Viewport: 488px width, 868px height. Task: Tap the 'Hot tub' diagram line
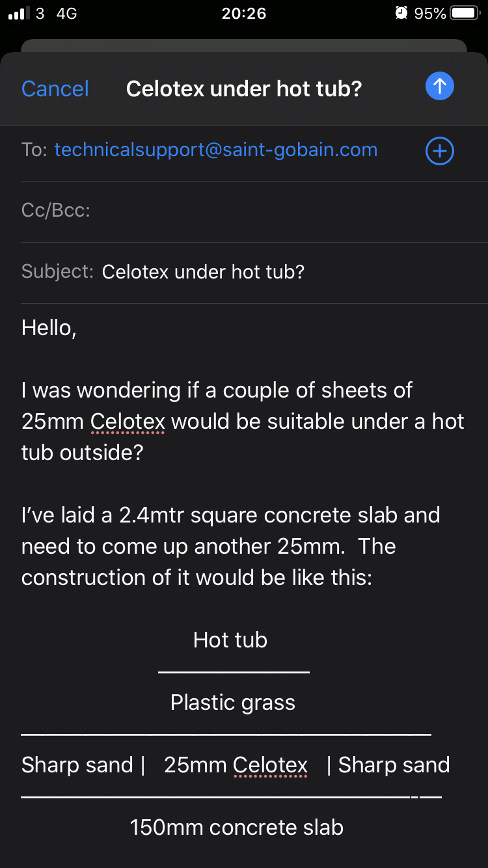click(230, 640)
